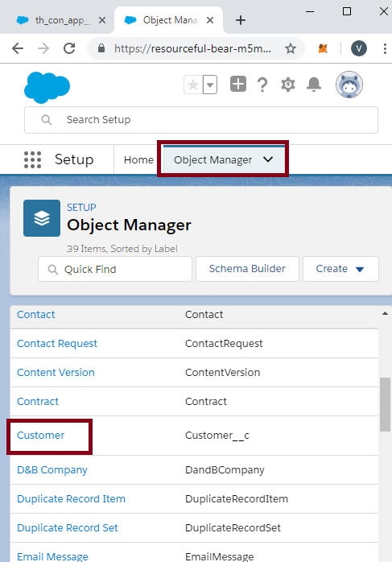The image size is (392, 562).
Task: Focus the Quick Find field
Action: pyautogui.click(x=115, y=269)
